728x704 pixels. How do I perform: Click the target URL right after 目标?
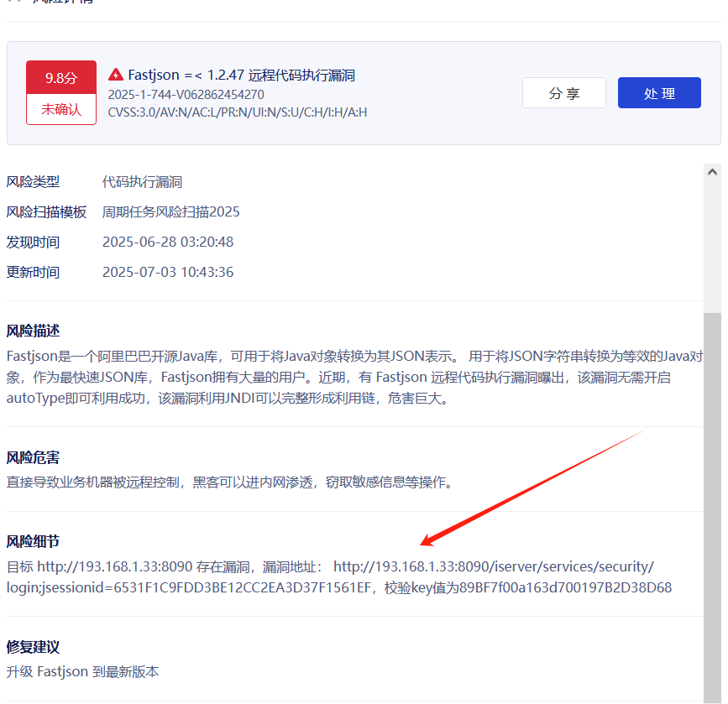pyautogui.click(x=115, y=566)
